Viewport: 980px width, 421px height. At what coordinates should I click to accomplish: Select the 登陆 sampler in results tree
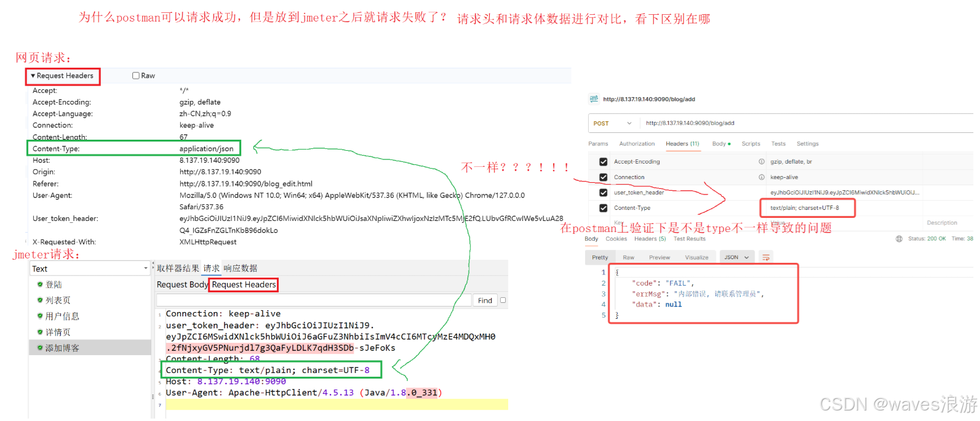tap(54, 284)
